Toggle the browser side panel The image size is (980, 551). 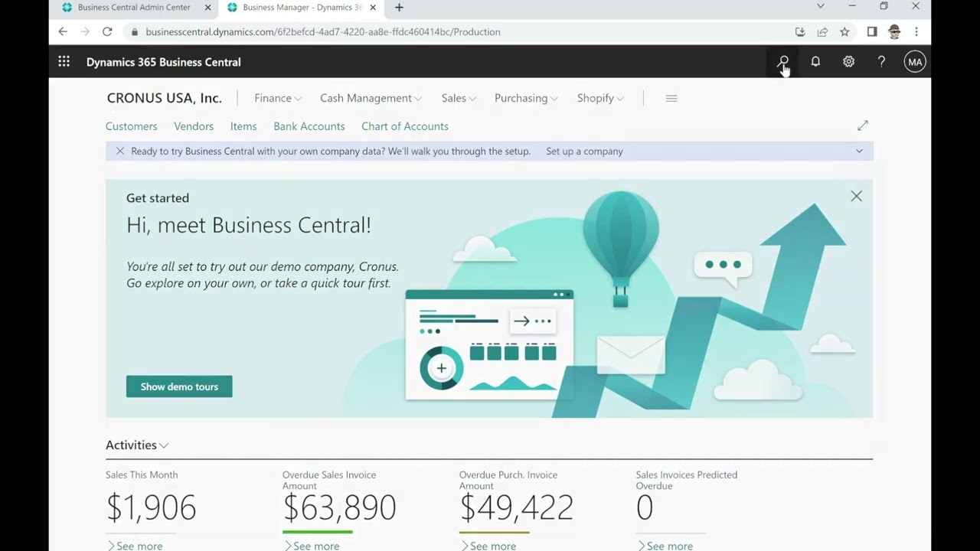872,31
